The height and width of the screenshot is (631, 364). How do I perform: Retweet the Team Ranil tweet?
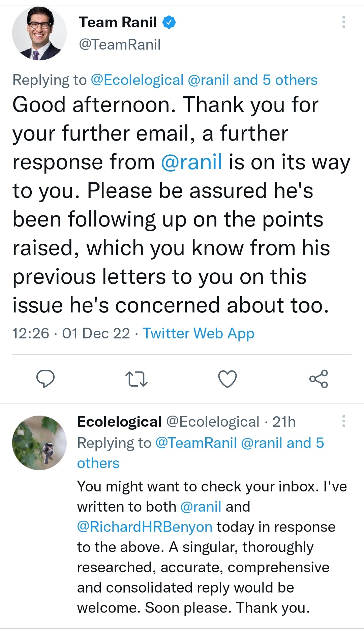(136, 379)
